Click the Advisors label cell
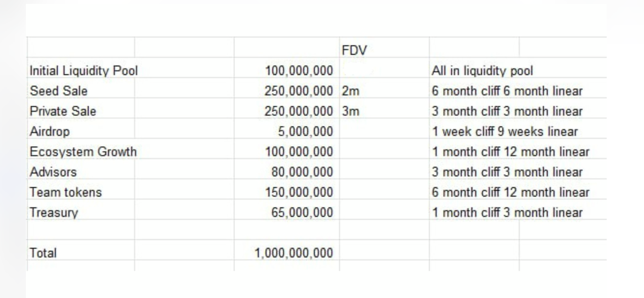 click(53, 172)
